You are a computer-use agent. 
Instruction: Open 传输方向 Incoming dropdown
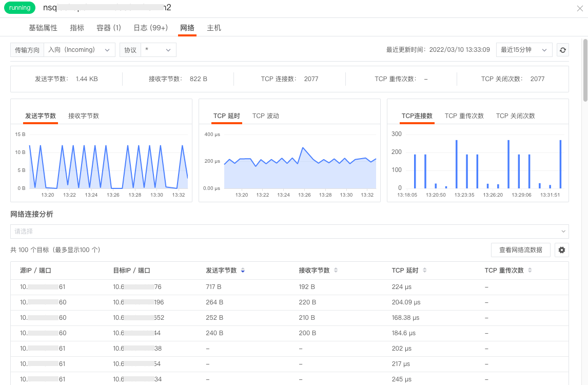[x=79, y=50]
